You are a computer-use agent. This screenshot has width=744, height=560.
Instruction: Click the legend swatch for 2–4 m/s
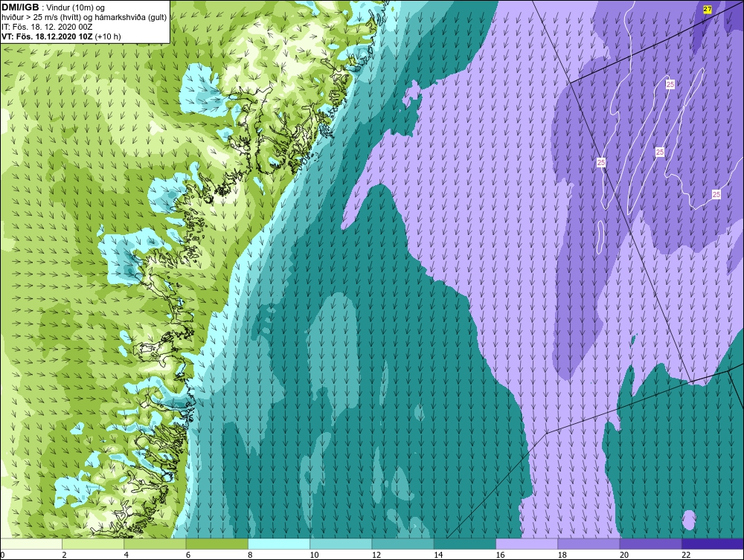pos(93,544)
